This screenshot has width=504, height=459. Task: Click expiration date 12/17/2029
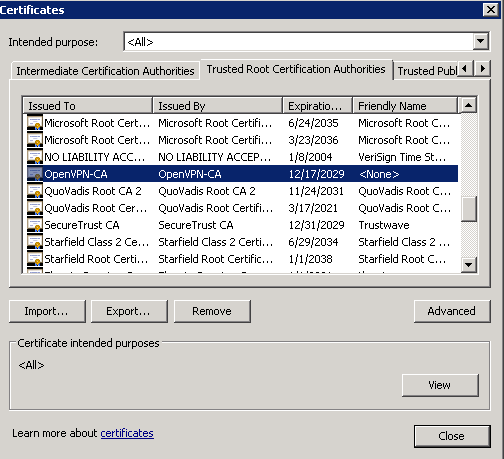pos(316,174)
